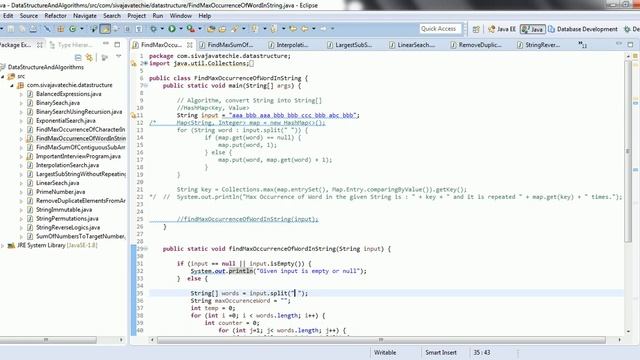Click Package Explorer horizontal scrollbar

point(48,340)
